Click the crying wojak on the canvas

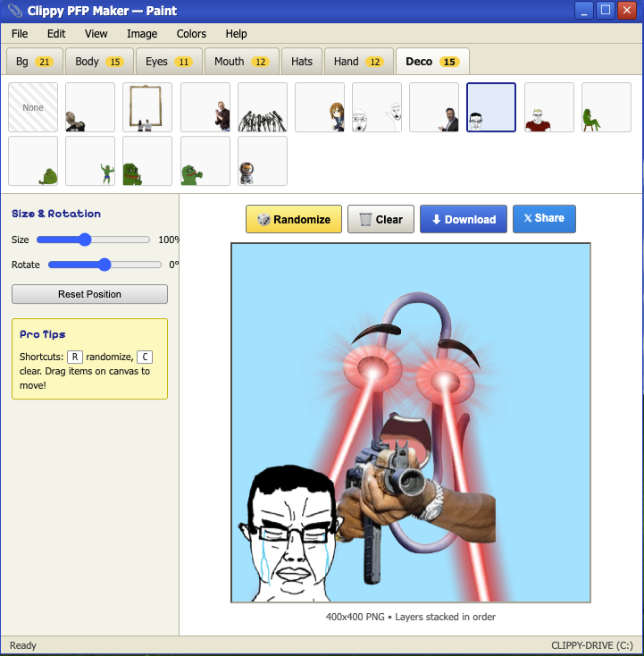290,534
